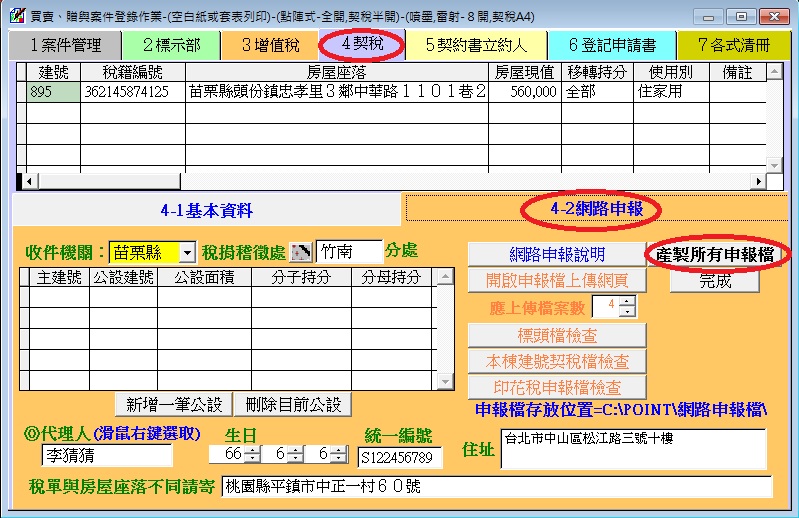The width and height of the screenshot is (799, 518).
Task: Click the 應上傳檔案數 spinner control
Action: 613,307
